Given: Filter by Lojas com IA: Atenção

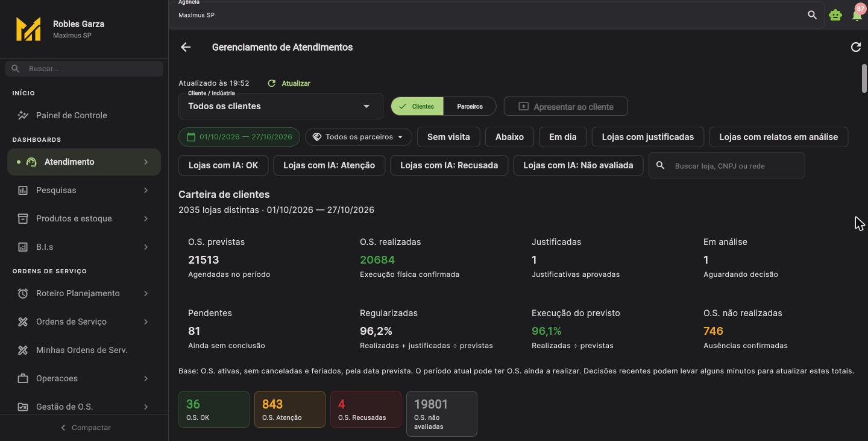Looking at the screenshot, I should coord(329,165).
